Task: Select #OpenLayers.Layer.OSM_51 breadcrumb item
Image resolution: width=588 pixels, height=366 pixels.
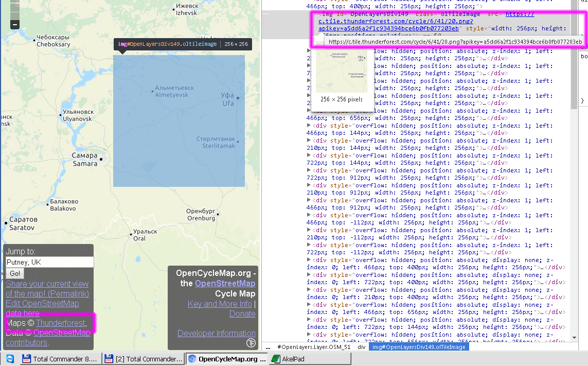Action: (313, 347)
